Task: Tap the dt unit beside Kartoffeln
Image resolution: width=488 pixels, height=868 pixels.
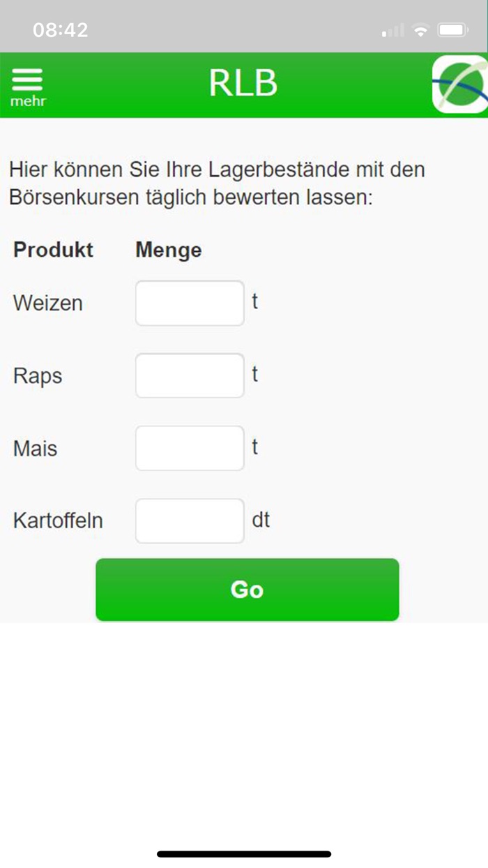Action: (261, 520)
